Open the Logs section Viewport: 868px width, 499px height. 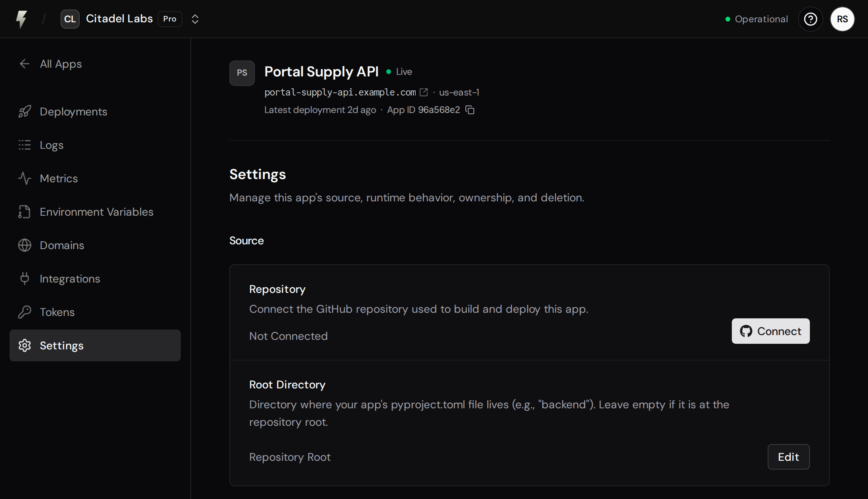pos(95,145)
